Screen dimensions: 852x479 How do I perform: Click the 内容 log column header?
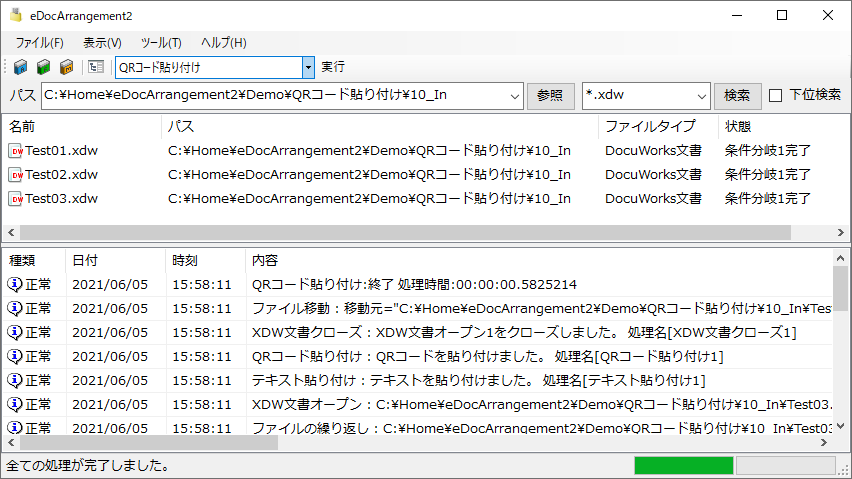point(538,261)
